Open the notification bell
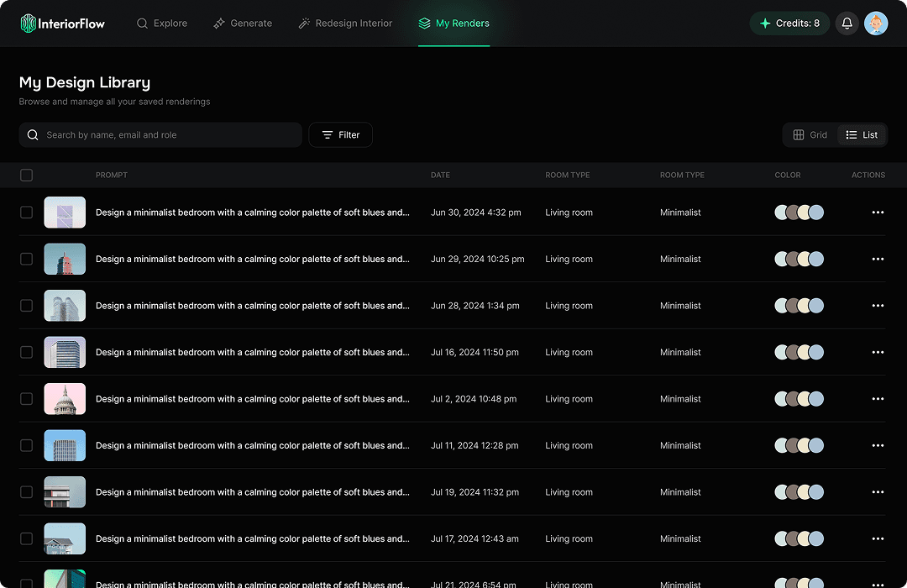The height and width of the screenshot is (588, 907). 847,23
